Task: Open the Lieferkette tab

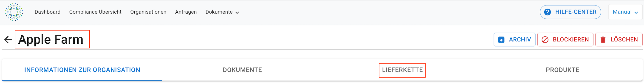Action: (402, 70)
